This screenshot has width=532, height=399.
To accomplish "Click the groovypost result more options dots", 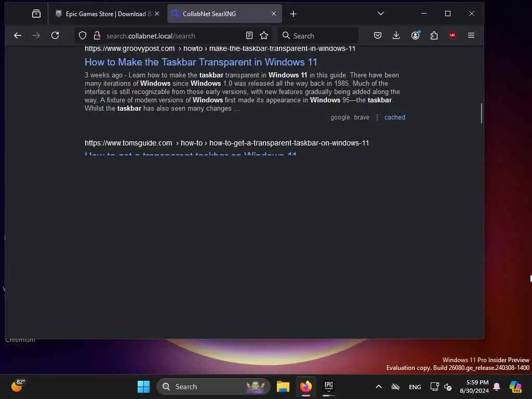I will pos(377,117).
